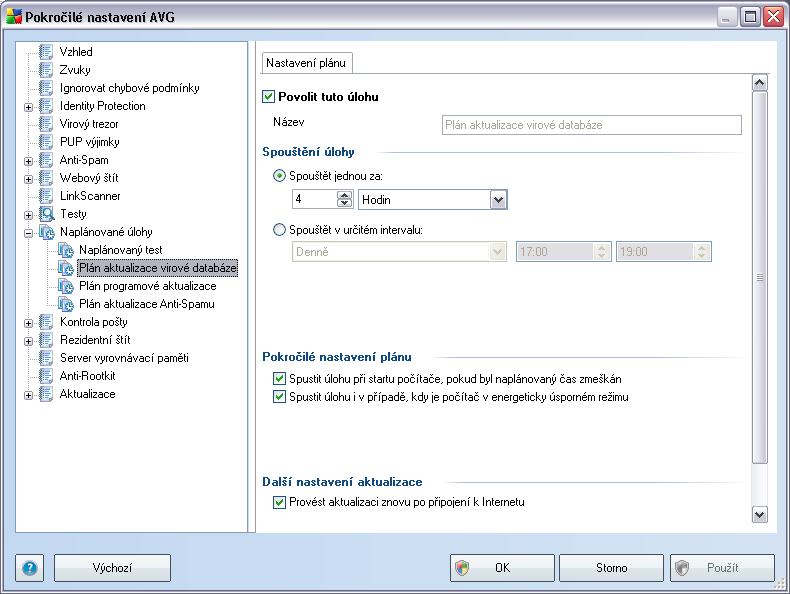
Task: Expand the Identity Protection node
Action: (x=29, y=107)
